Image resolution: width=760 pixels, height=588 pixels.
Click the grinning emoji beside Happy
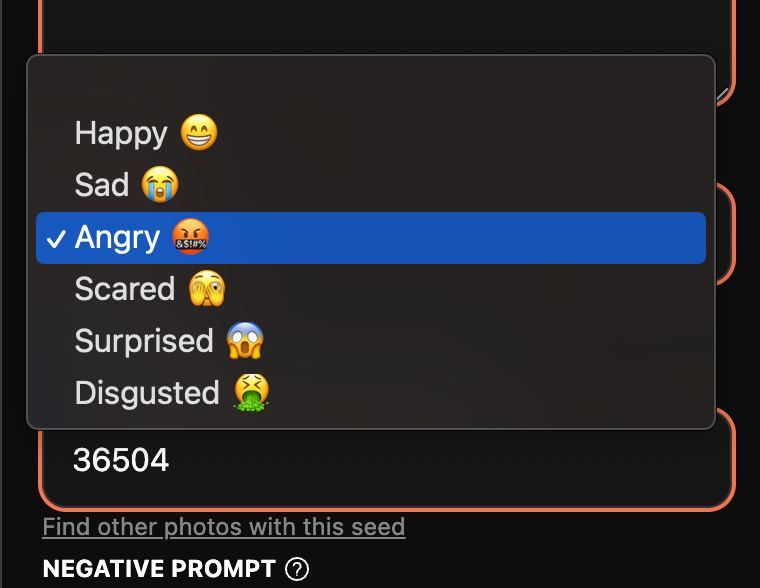point(199,132)
